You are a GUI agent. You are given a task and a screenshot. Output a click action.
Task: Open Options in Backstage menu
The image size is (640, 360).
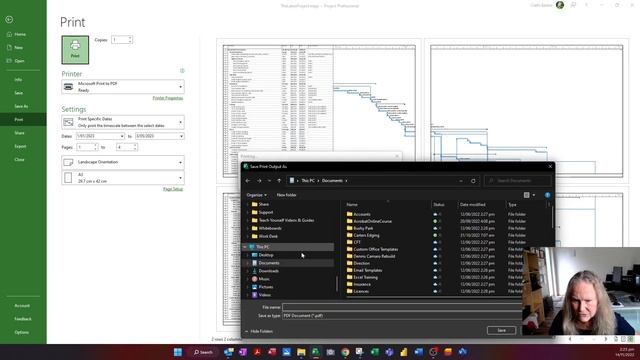pyautogui.click(x=22, y=332)
